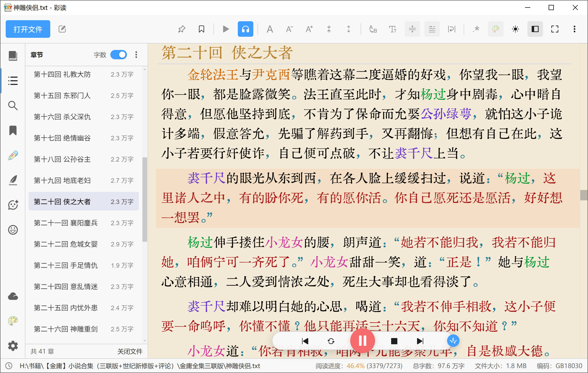Open the chapter panel options menu
The image size is (588, 373).
tap(136, 55)
